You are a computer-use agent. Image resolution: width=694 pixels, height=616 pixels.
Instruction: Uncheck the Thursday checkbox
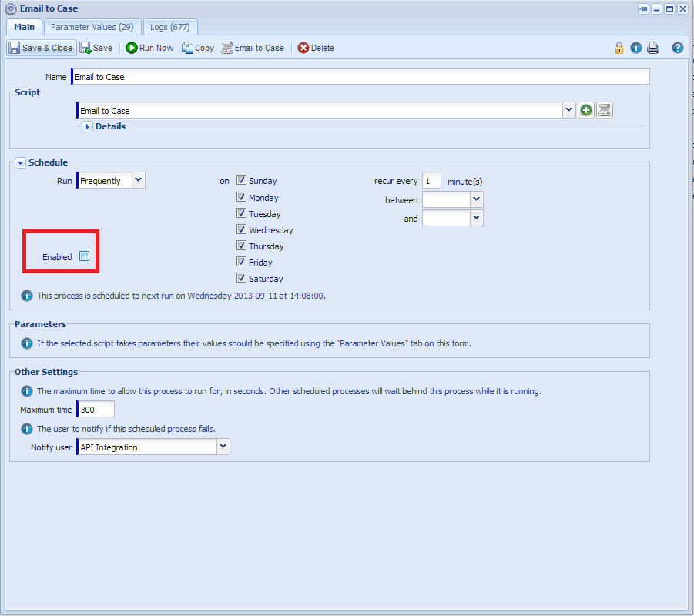tap(241, 246)
